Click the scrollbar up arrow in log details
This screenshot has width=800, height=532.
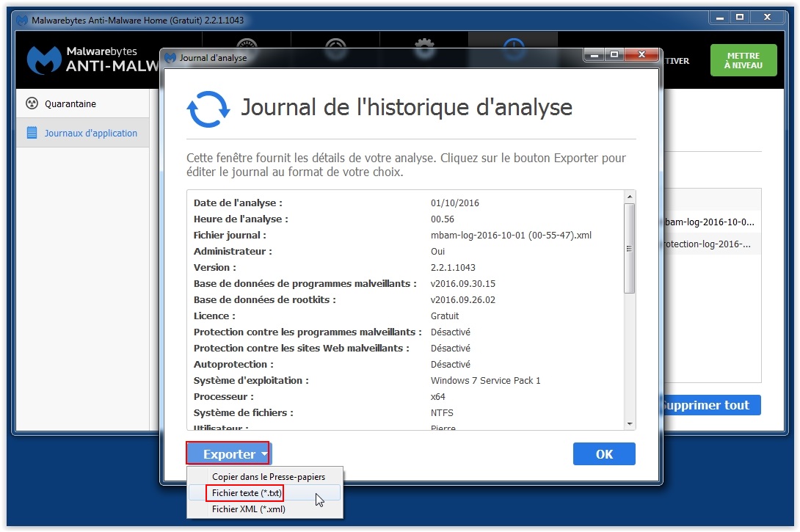tap(630, 197)
